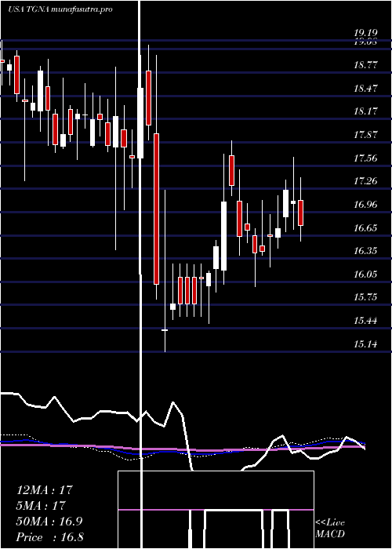Click the 16.35 price axis label
Viewport: 392px width, 549px height.
[365, 251]
